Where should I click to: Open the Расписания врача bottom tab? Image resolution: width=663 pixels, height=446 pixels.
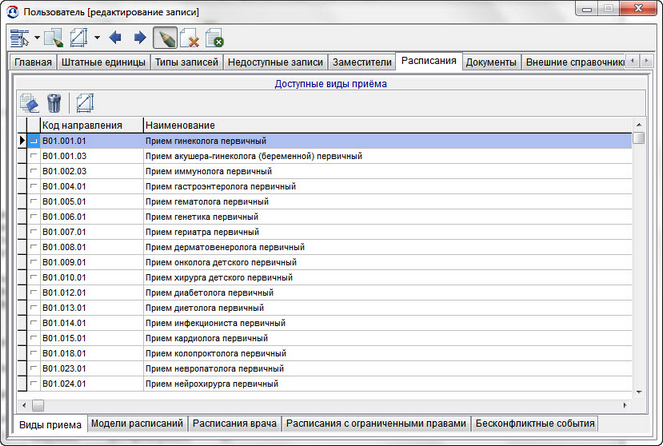(235, 423)
